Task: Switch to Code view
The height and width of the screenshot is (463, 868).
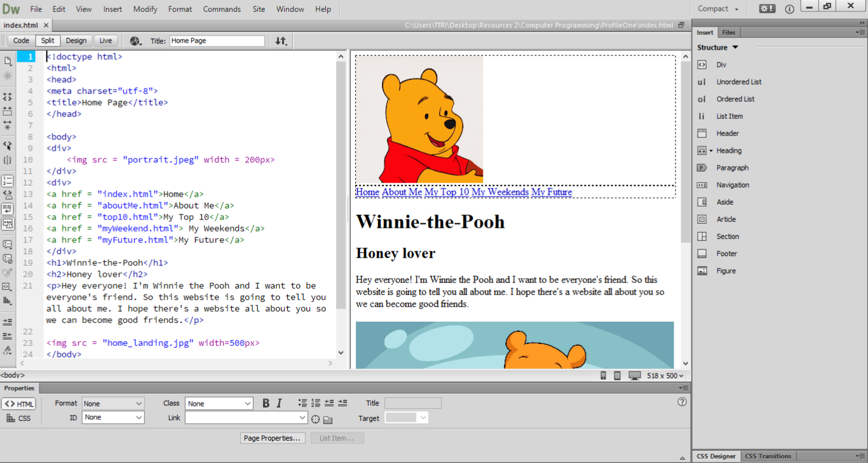Action: pos(22,41)
